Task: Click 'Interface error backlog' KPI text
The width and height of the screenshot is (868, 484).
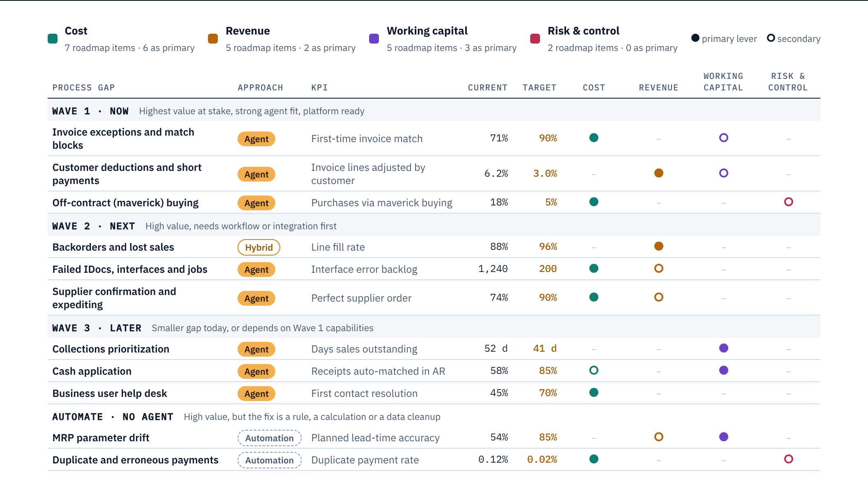Action: point(364,270)
